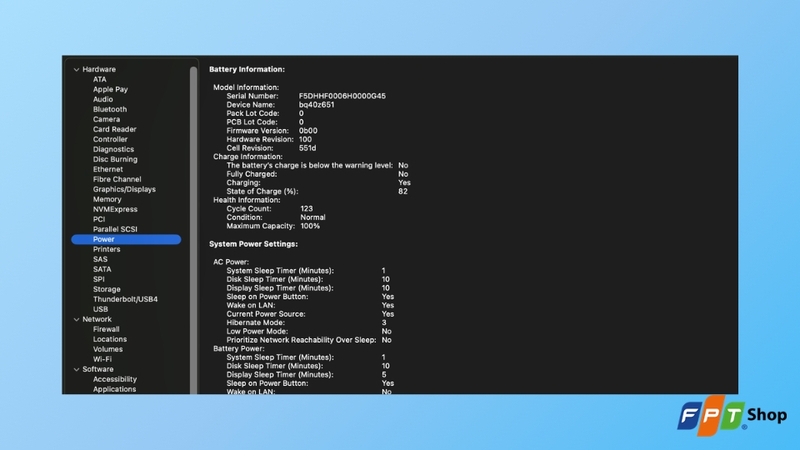
Task: Click the sidebar vertical scrollbar
Action: coord(193,230)
